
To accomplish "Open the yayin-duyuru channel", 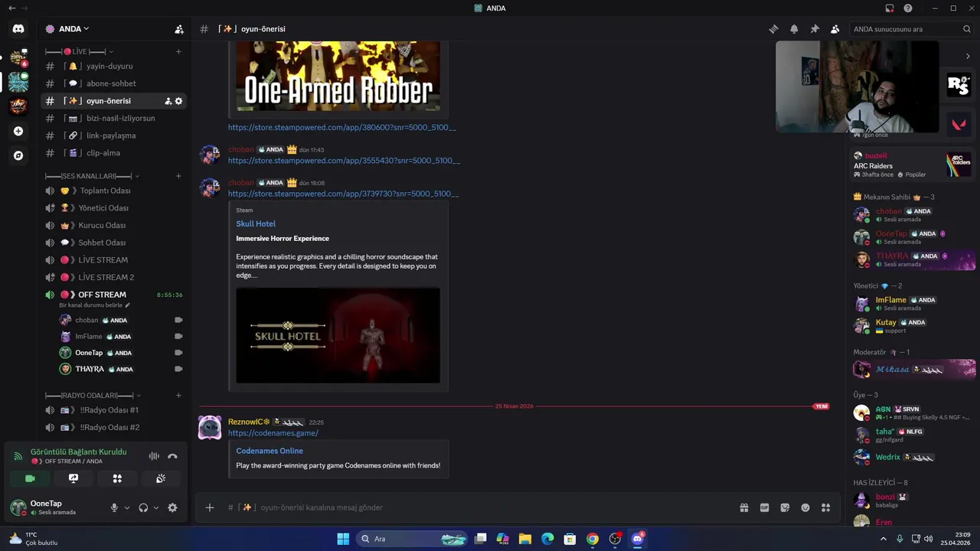I will tap(113, 66).
